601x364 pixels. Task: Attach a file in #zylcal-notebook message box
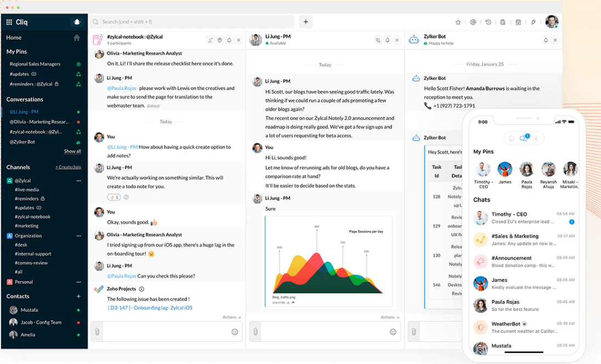pos(98,332)
